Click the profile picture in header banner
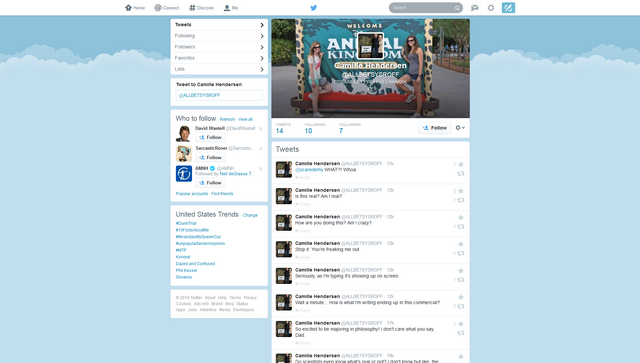This screenshot has width=640, height=363. coord(371,46)
